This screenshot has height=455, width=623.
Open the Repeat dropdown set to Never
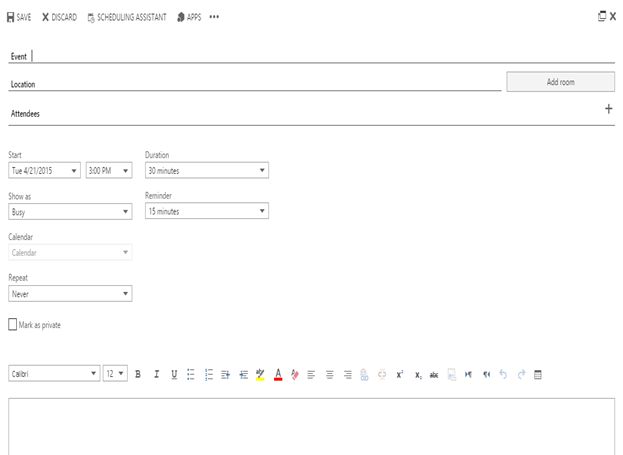click(70, 294)
